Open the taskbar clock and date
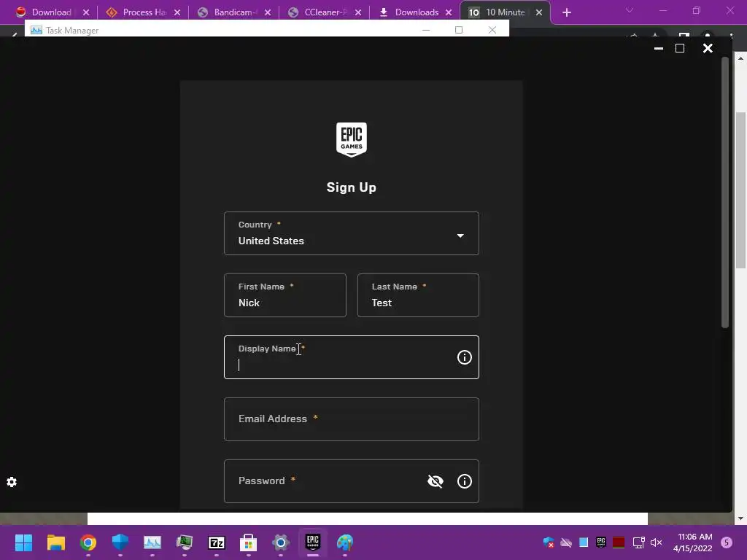The image size is (747, 560). (693, 542)
